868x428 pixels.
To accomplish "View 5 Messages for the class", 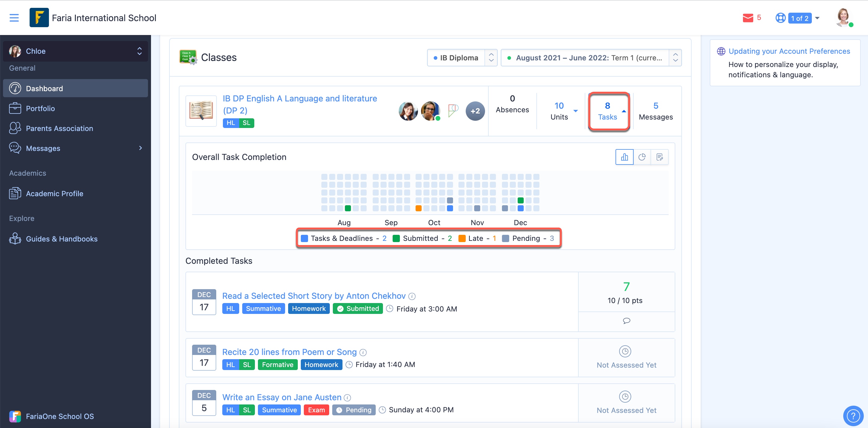I will pyautogui.click(x=655, y=111).
